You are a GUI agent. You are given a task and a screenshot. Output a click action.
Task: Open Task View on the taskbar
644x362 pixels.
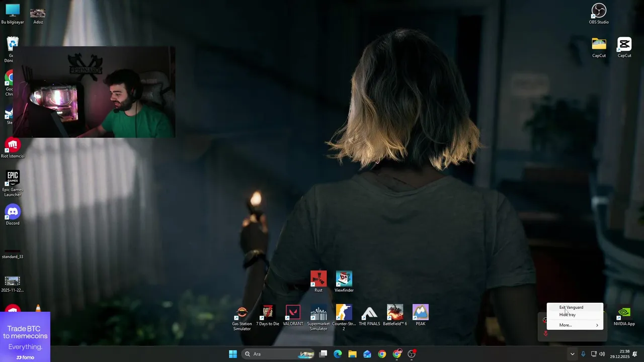(324, 354)
